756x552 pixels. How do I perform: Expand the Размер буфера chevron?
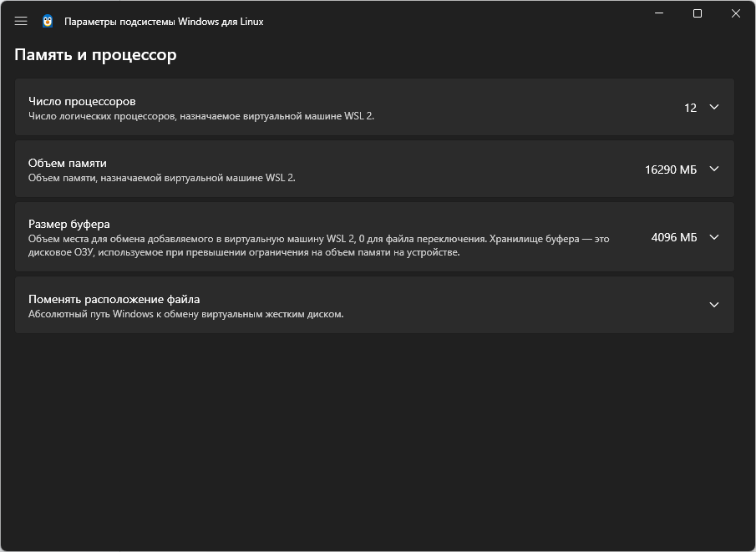tap(714, 237)
